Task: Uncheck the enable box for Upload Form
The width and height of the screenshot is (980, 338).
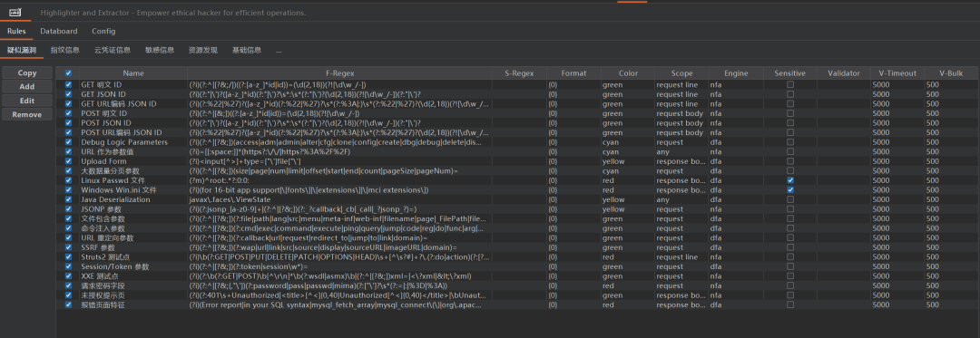Action: 68,161
